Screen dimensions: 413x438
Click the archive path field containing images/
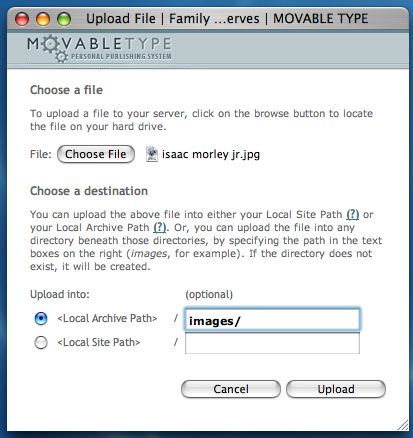tap(272, 320)
